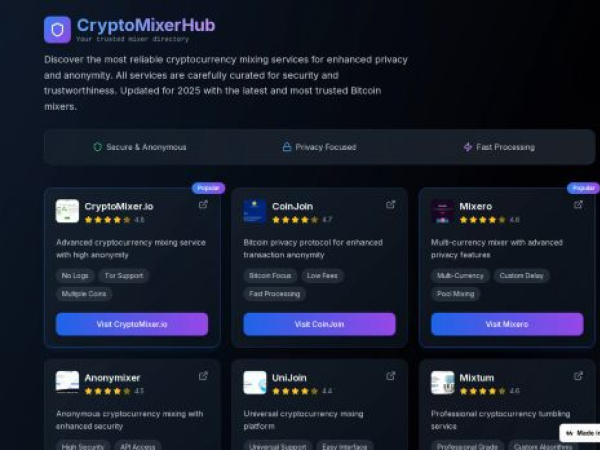Click the Secure & Anonymous shield icon
The image size is (600, 450).
(x=98, y=147)
